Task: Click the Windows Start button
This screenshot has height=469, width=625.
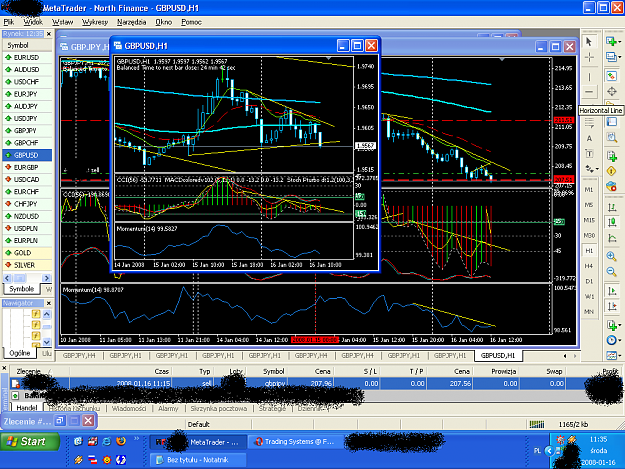Action: click(x=29, y=442)
